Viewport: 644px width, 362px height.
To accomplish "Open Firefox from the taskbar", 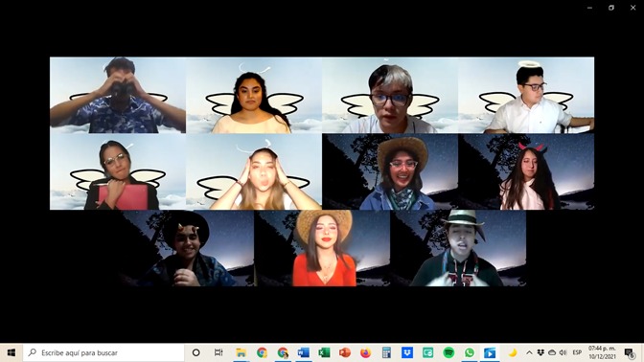I will tap(365, 352).
